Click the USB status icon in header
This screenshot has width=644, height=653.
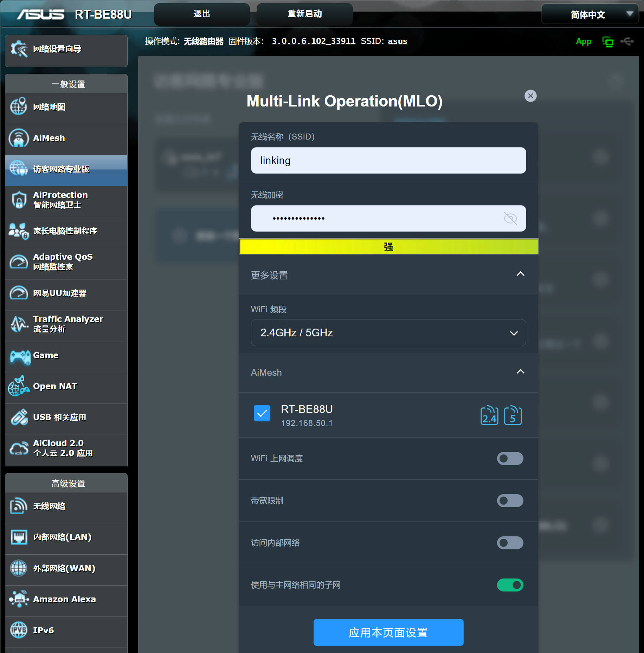627,41
